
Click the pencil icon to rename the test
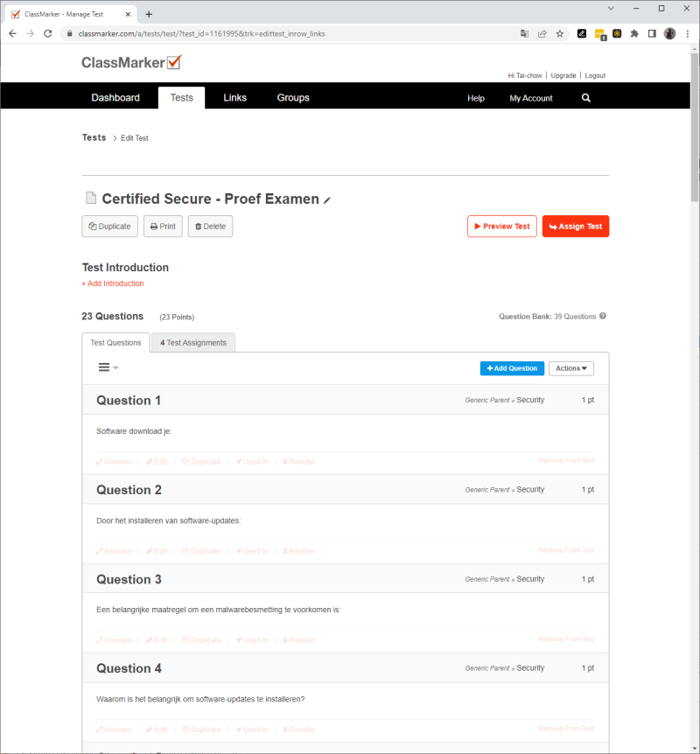(x=327, y=200)
